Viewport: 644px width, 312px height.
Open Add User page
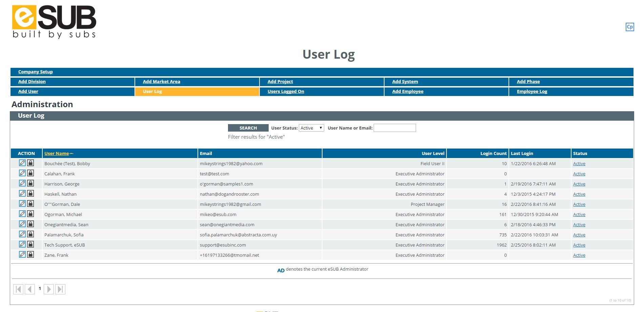(x=28, y=91)
